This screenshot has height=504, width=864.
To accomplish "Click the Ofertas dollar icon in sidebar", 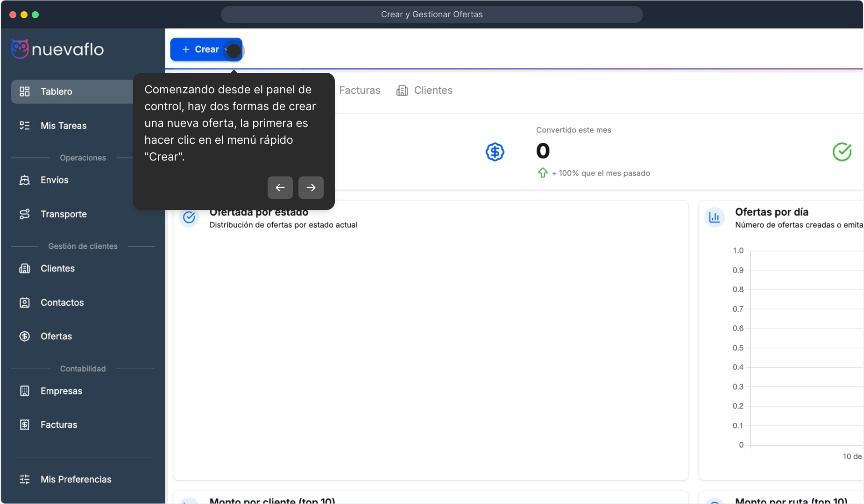I will (x=25, y=336).
